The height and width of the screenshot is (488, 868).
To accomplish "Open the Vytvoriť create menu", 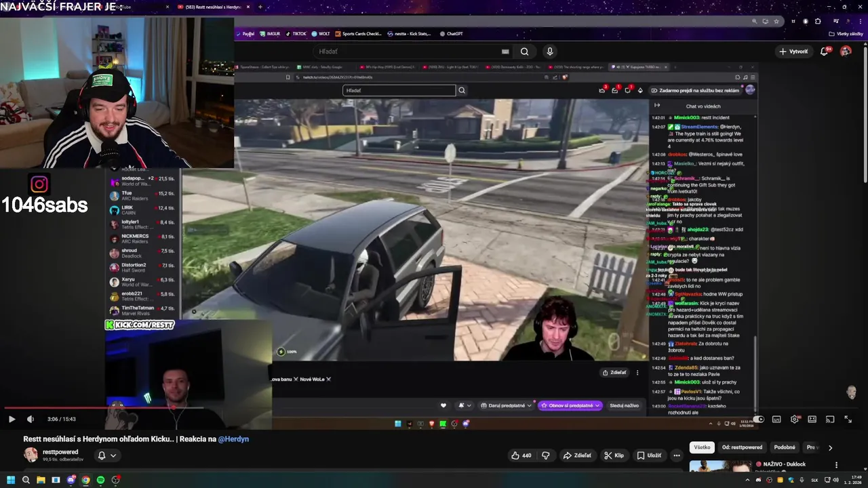I will [x=794, y=52].
